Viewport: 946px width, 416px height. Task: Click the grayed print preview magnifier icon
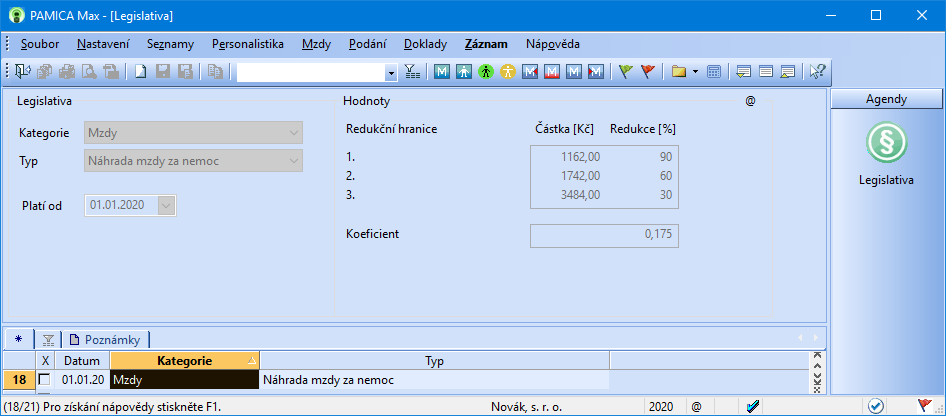(x=89, y=72)
